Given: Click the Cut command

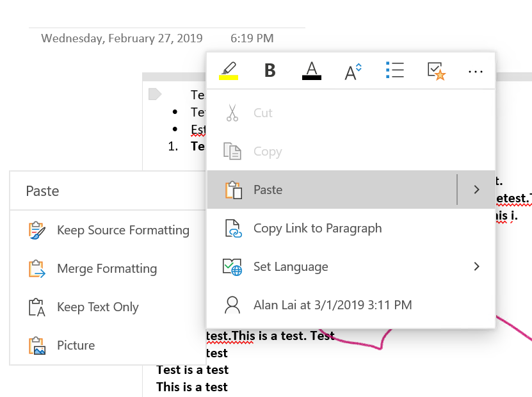Looking at the screenshot, I should [x=263, y=113].
